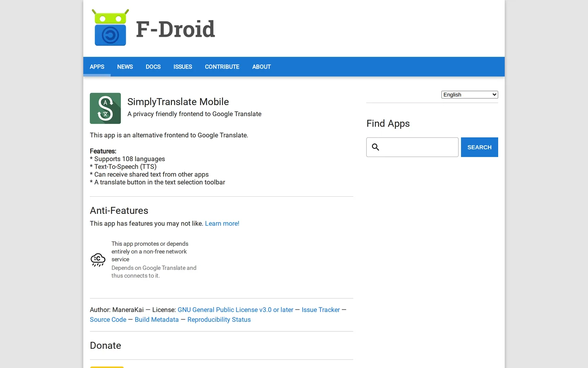Screen dimensions: 588x368
Task: Click 'Author: ManeraKai' text
Action: pyautogui.click(x=117, y=310)
